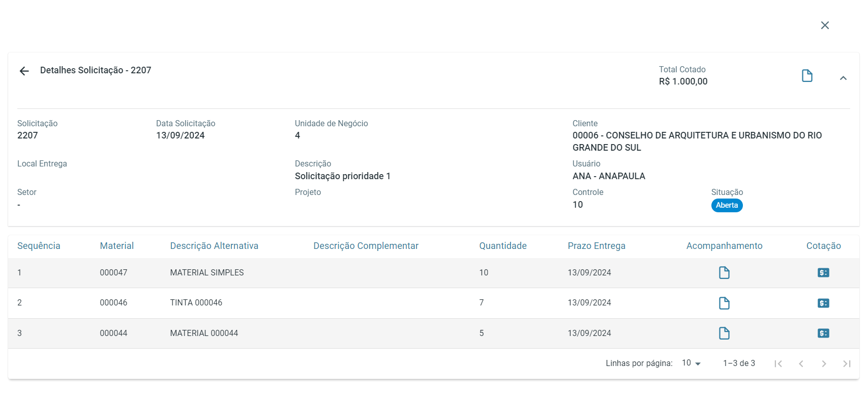Image resolution: width=868 pixels, height=393 pixels.
Task: Click Cotação icon for MATERIAL SIMPLES row
Action: coord(823,273)
